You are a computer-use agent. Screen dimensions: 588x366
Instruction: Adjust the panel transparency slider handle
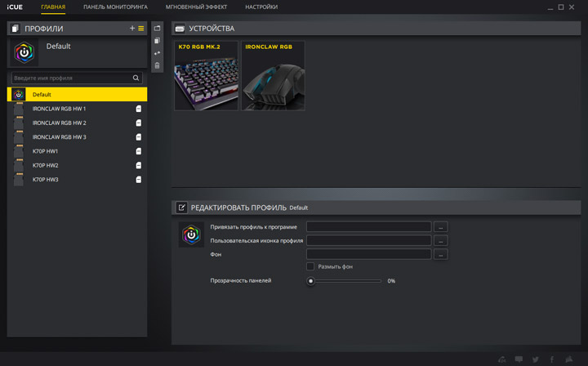click(x=310, y=281)
